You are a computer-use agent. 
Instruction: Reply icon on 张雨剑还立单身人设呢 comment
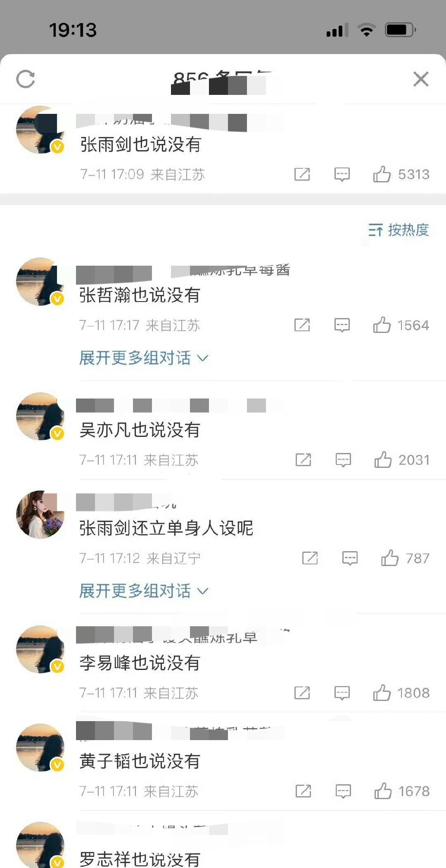pyautogui.click(x=350, y=558)
